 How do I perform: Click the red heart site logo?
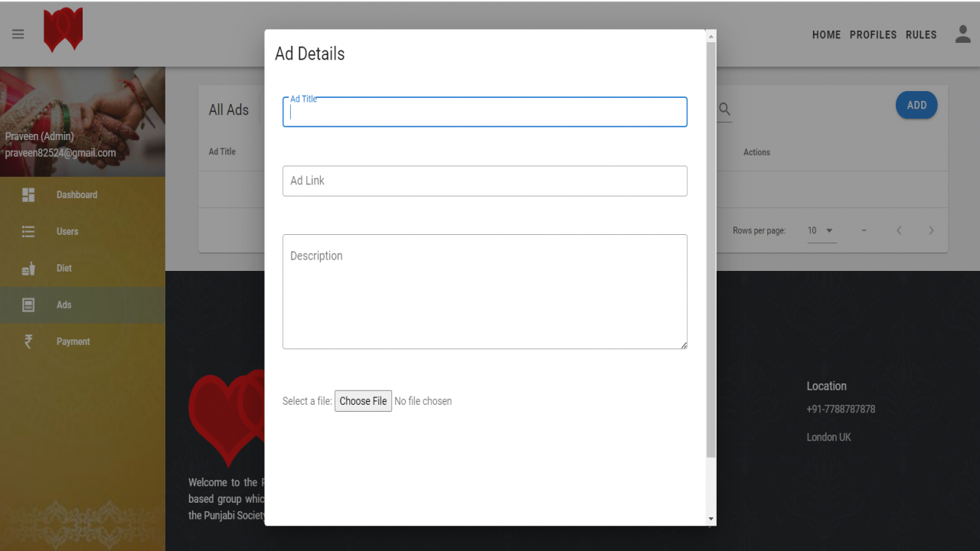[x=63, y=31]
